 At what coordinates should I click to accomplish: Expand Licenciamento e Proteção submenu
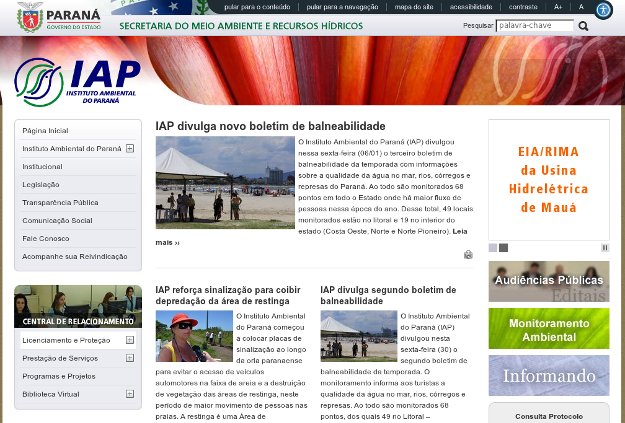point(130,340)
